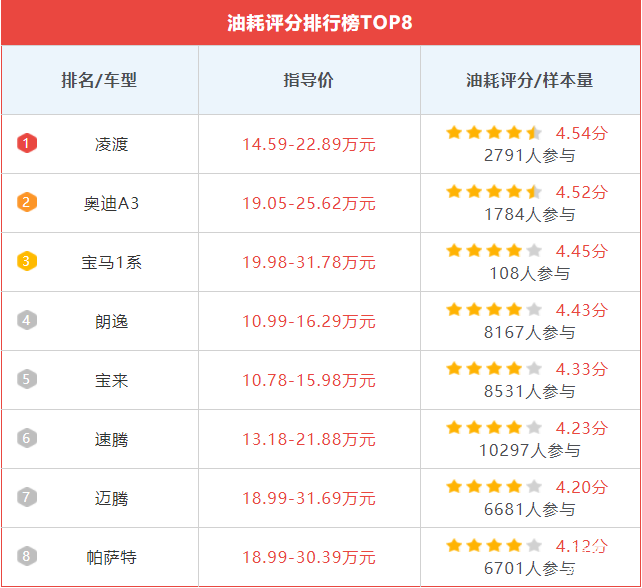Click the gray rank 4 badge
The image size is (642, 588).
coord(27,321)
